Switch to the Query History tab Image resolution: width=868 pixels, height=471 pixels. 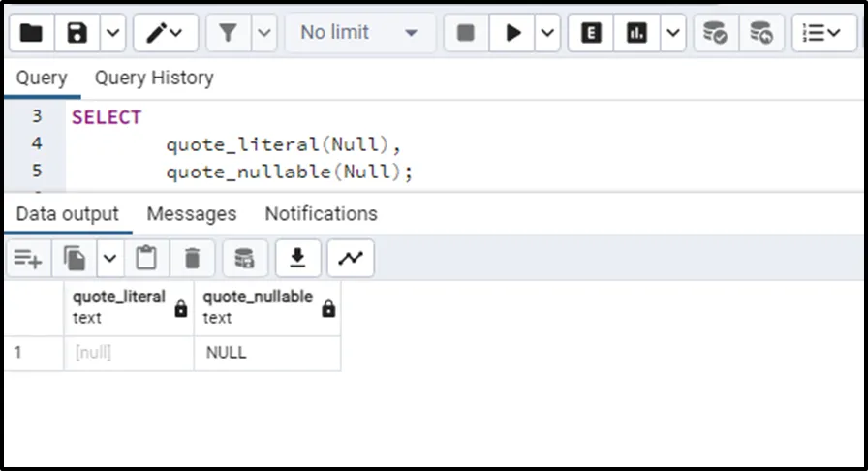coord(154,78)
